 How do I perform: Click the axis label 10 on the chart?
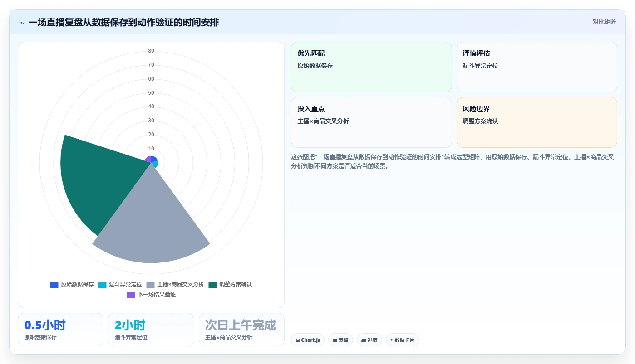151,149
